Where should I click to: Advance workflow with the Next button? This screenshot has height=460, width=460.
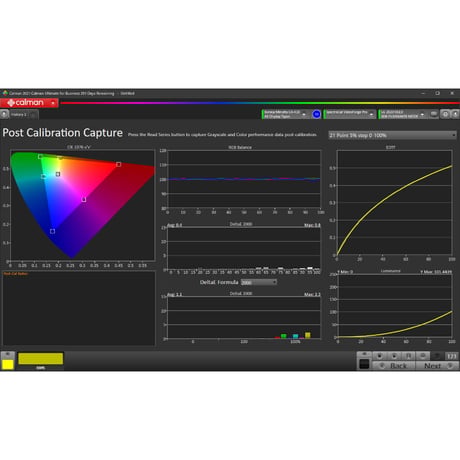pyautogui.click(x=437, y=366)
